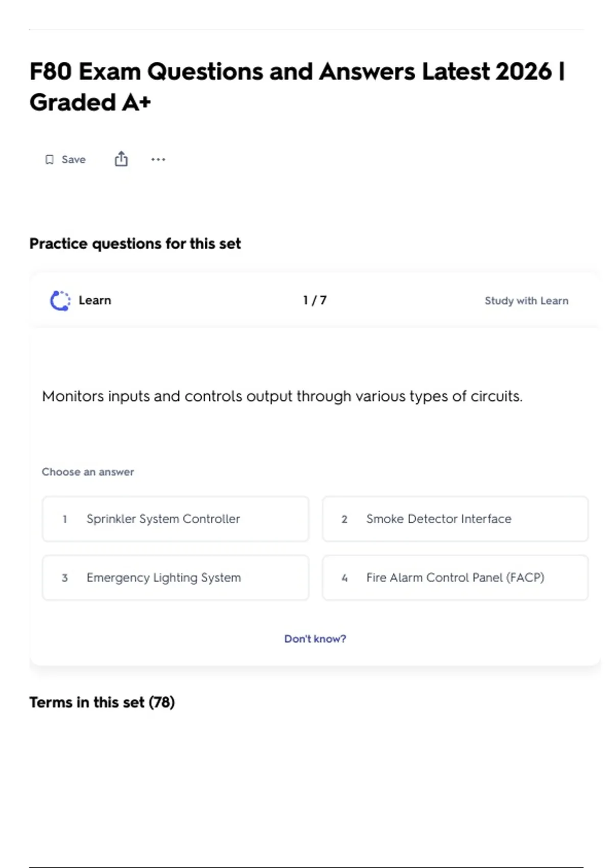613x868 pixels.
Task: Open the three-dot more options menu
Action: pyautogui.click(x=158, y=160)
